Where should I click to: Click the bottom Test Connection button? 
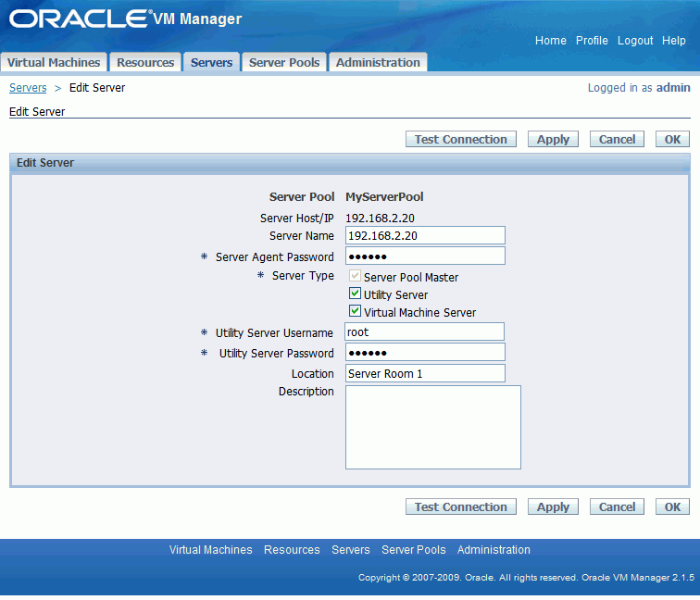click(461, 506)
